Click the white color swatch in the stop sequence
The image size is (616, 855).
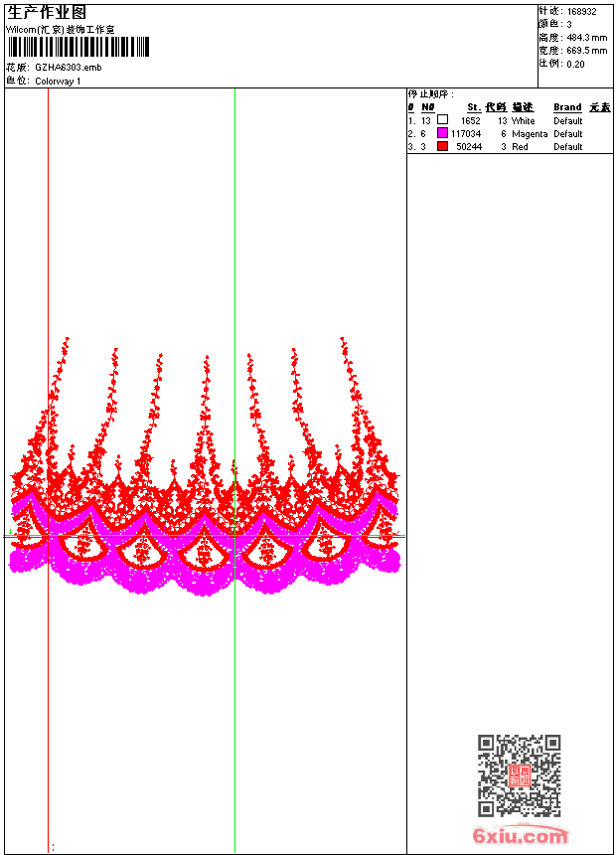pos(443,120)
